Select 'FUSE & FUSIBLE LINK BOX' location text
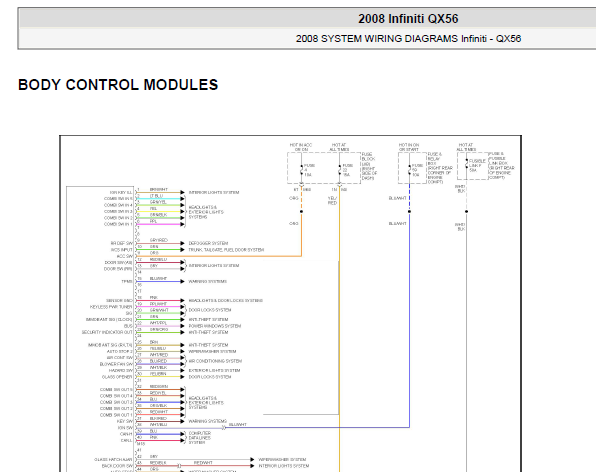 click(501, 166)
